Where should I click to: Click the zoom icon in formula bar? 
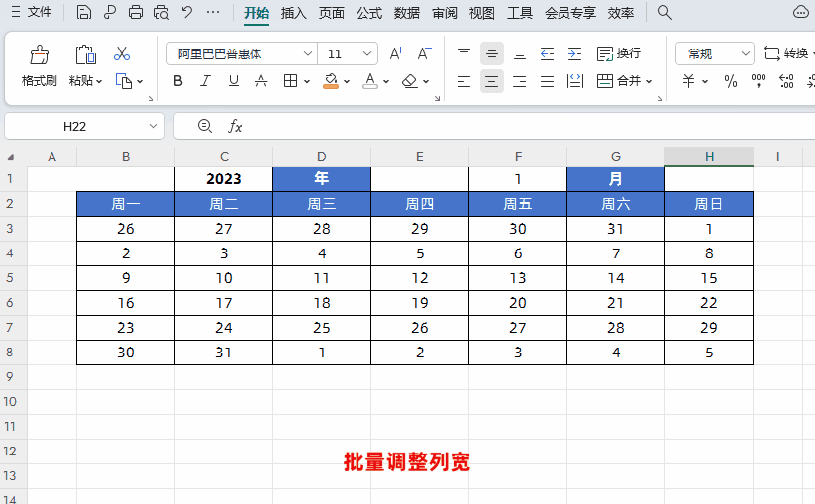(205, 126)
